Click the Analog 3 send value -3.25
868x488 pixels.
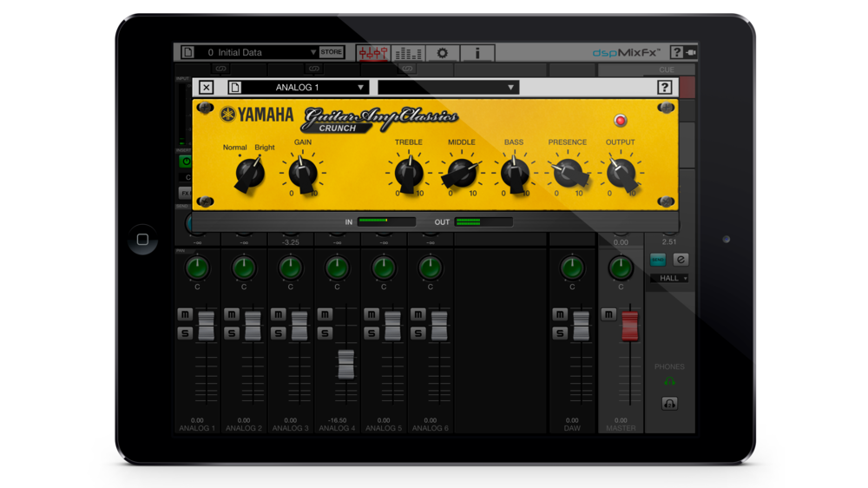click(x=290, y=242)
